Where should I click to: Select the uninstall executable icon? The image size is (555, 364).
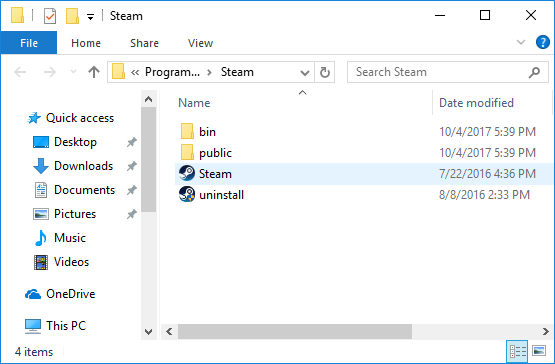point(187,195)
